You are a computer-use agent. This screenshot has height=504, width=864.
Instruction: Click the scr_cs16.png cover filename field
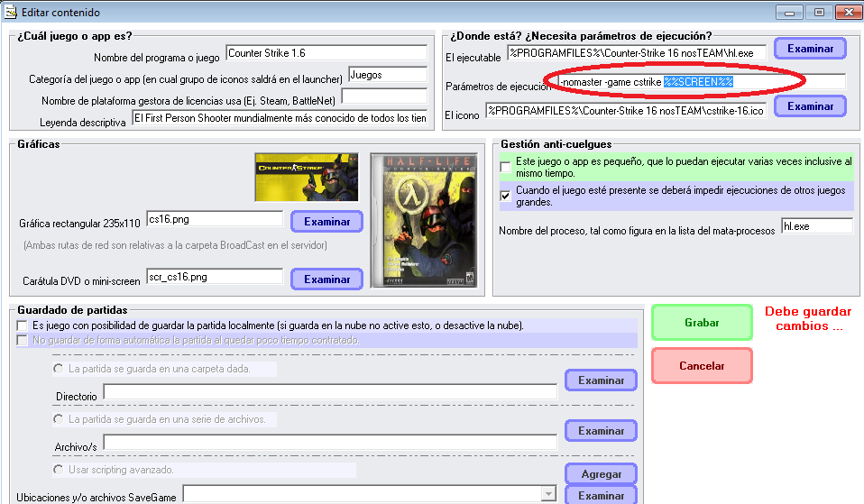coord(215,277)
